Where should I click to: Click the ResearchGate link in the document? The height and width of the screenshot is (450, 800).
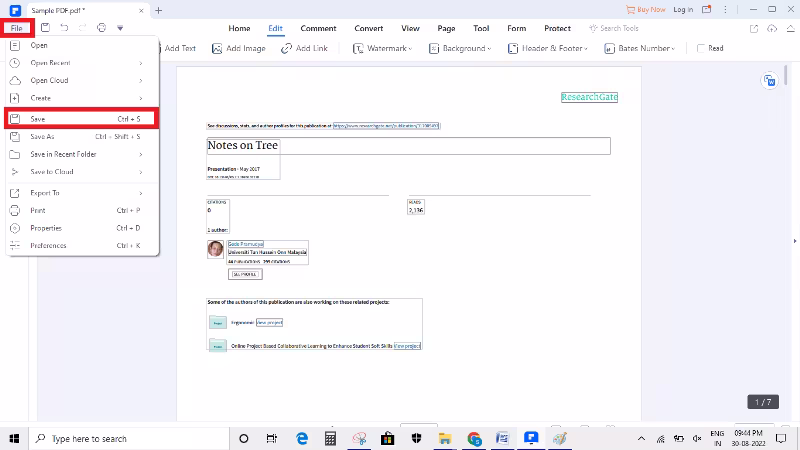(589, 97)
